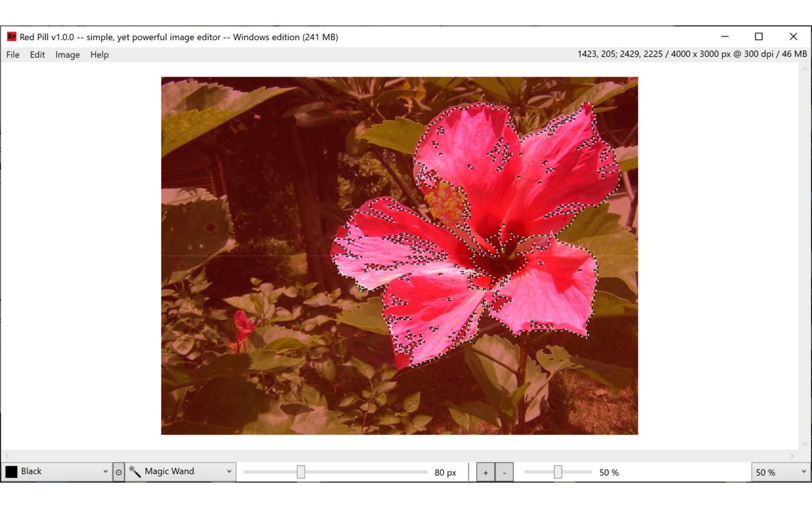Open the Help menu
812x508 pixels.
[x=99, y=55]
